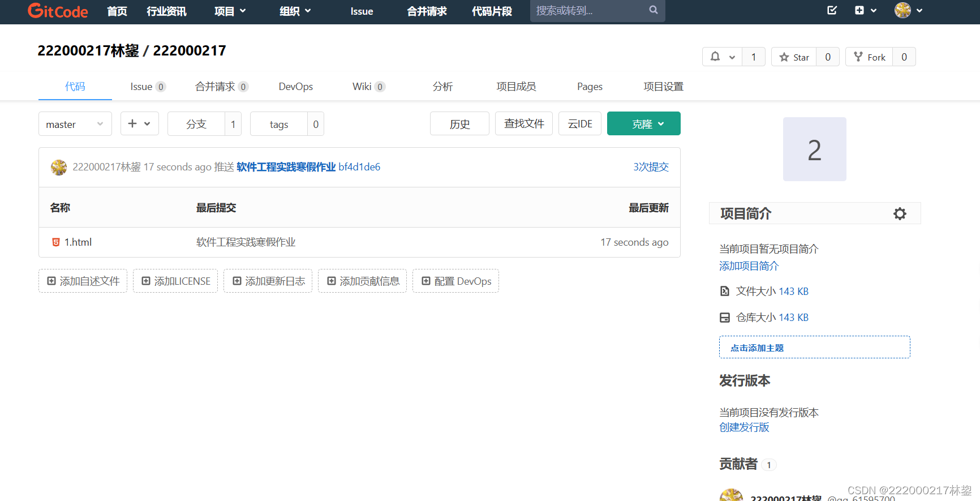Open the new item plus icon in the header
Screen dimensions: 980x501
tap(859, 10)
